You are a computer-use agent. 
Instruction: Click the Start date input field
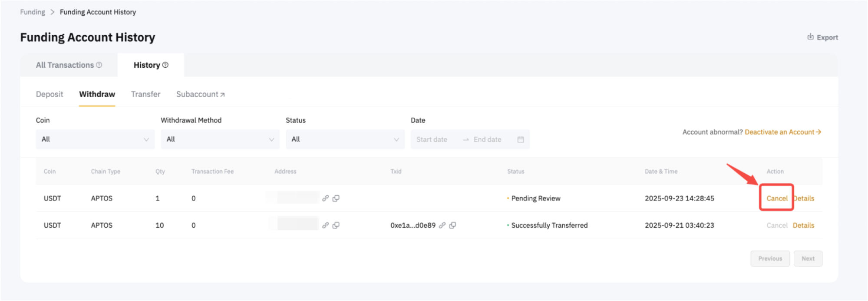coord(432,139)
